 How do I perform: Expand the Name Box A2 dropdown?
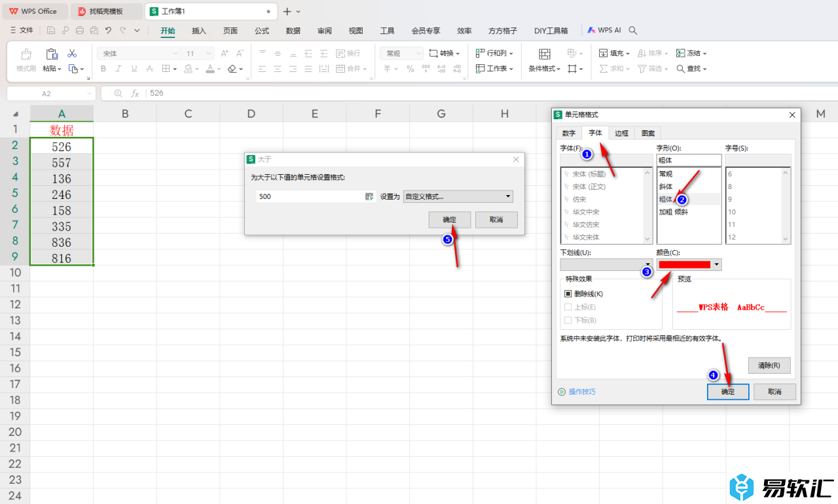pos(88,94)
